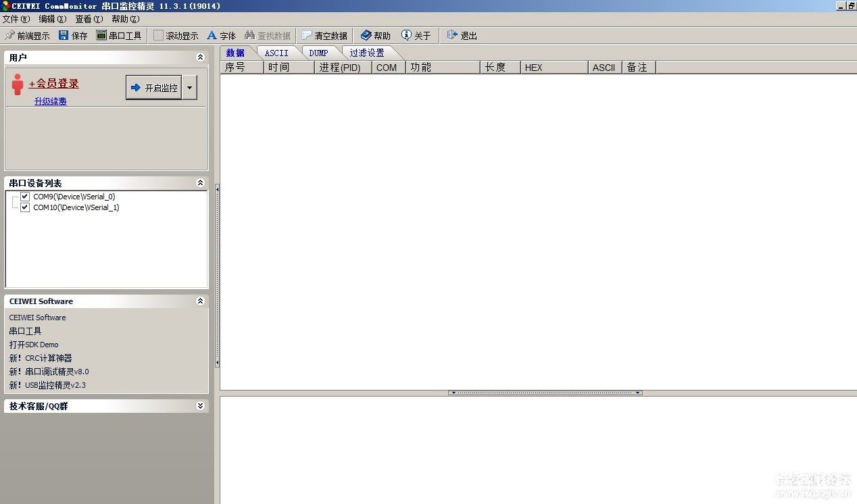Toggle the 滚动显示 toolbar option
The width and height of the screenshot is (857, 504).
(176, 35)
